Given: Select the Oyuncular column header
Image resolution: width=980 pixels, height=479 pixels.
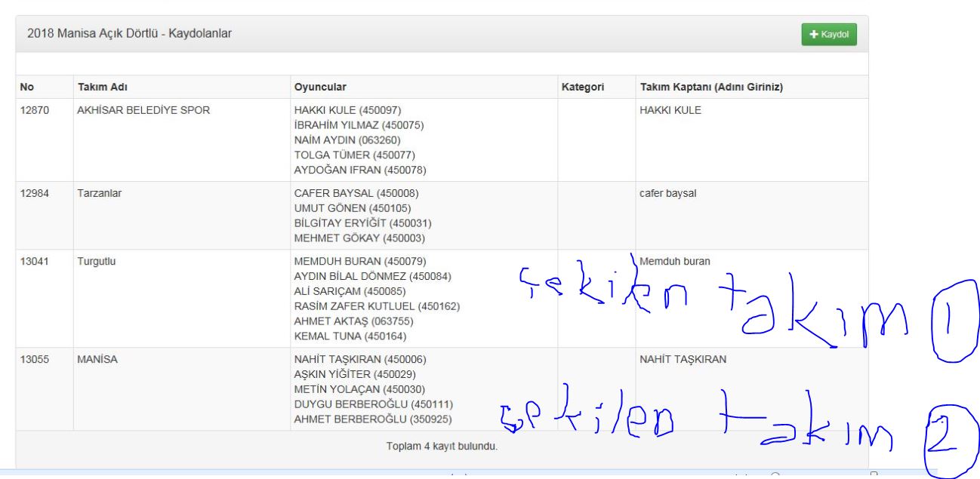Looking at the screenshot, I should pos(320,88).
